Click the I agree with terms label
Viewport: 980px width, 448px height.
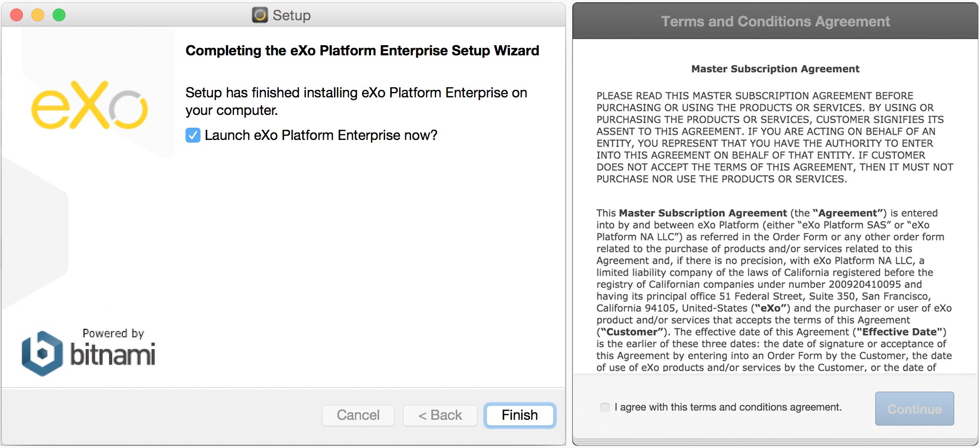tap(728, 407)
